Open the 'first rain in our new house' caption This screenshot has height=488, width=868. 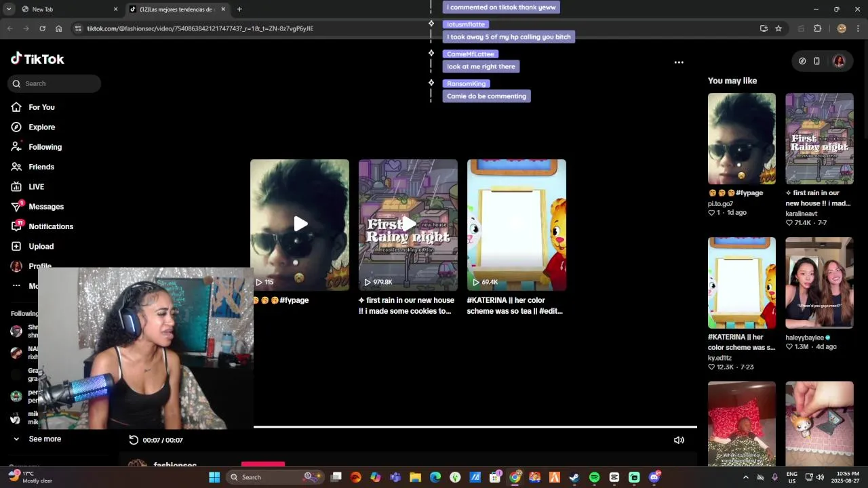click(x=406, y=306)
